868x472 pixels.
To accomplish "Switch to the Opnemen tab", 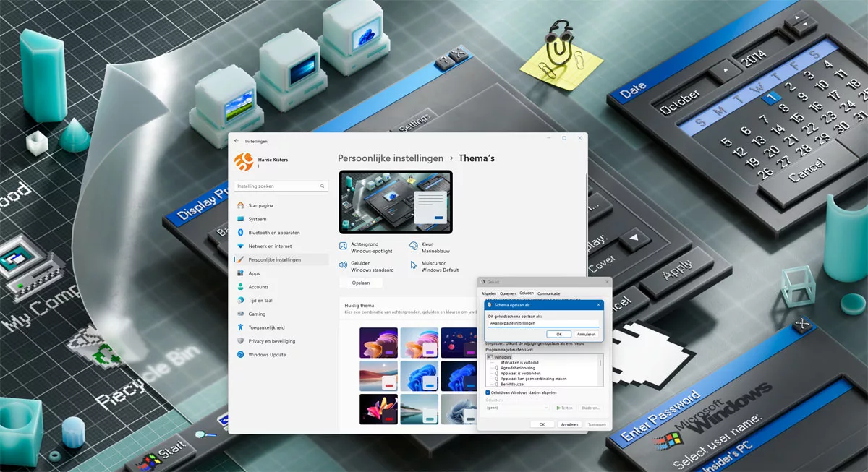I will point(508,293).
